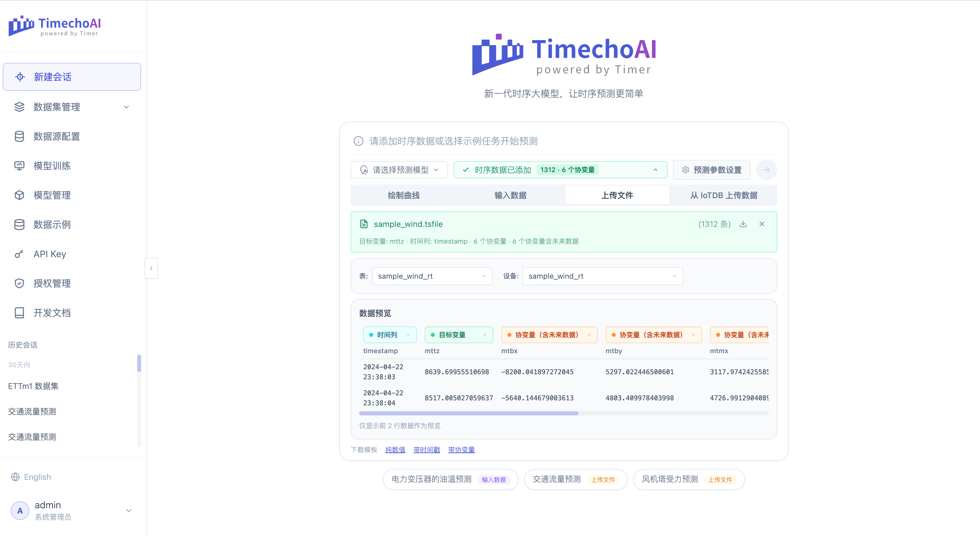
Task: Click the sample_wind.tsfile document icon
Action: tap(364, 224)
